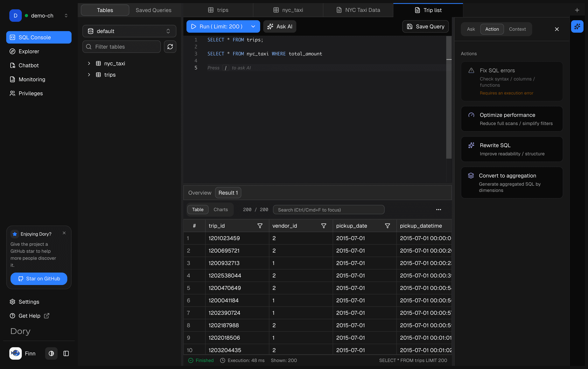Go to the Chatbot page
Viewport: 588px width, 369px height.
point(39,65)
